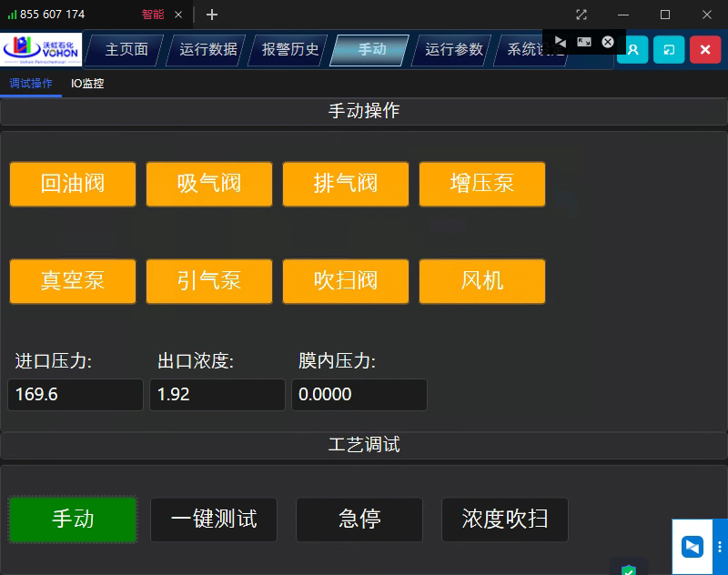Click the VOHON logo

[41, 50]
